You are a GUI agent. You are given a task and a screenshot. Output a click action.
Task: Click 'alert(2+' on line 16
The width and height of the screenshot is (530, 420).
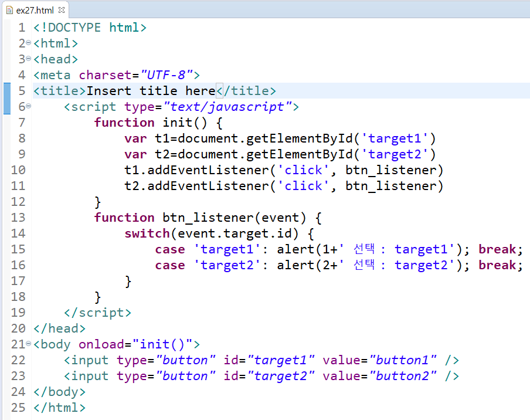pyautogui.click(x=308, y=265)
